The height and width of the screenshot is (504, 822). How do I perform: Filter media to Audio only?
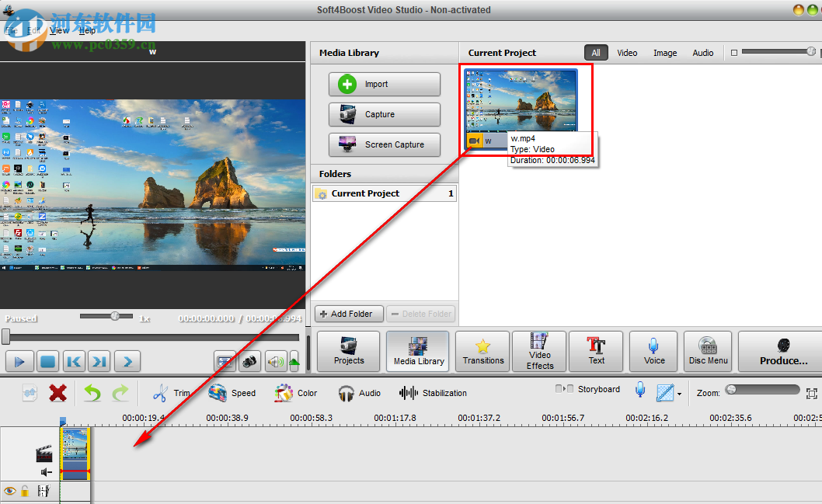coord(702,53)
